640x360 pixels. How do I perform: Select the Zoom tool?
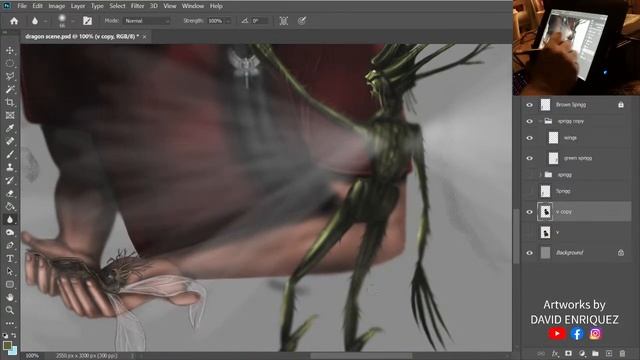(x=10, y=310)
